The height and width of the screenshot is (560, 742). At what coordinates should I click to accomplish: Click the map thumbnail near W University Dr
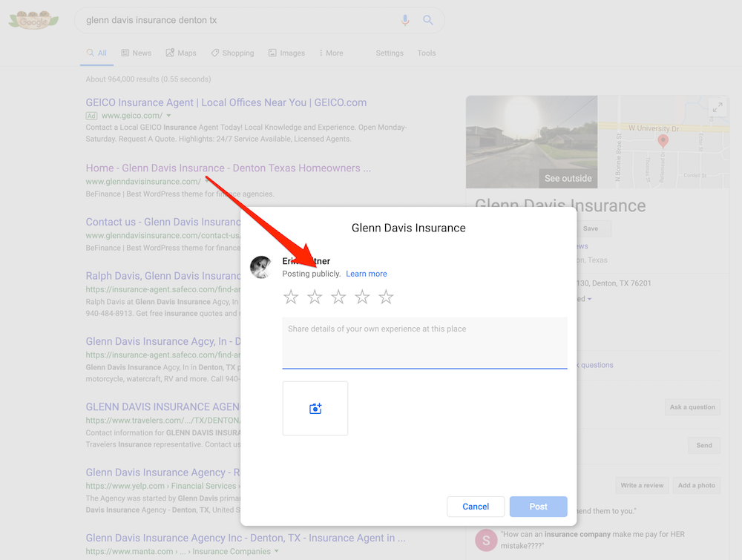(x=663, y=142)
